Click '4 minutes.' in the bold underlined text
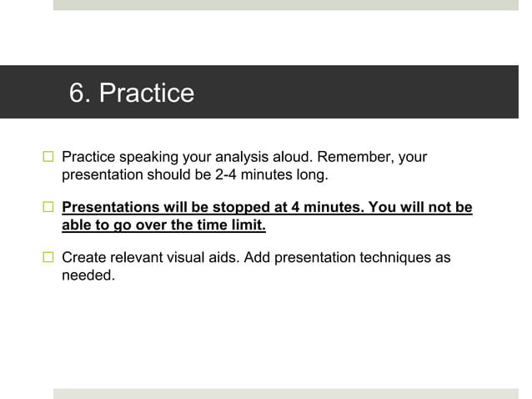The width and height of the screenshot is (532, 399). [x=328, y=207]
